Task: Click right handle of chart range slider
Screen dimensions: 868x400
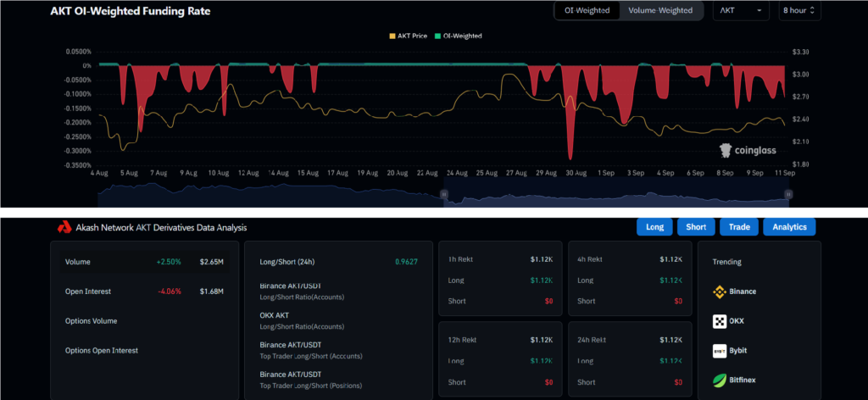Action: click(x=788, y=194)
